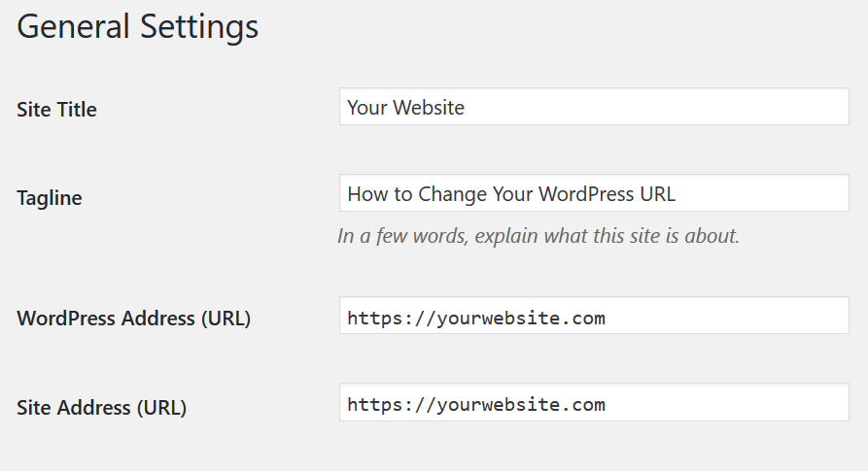The width and height of the screenshot is (868, 471).
Task: Click "(URL)" in the Site Address label
Action: [x=161, y=408]
